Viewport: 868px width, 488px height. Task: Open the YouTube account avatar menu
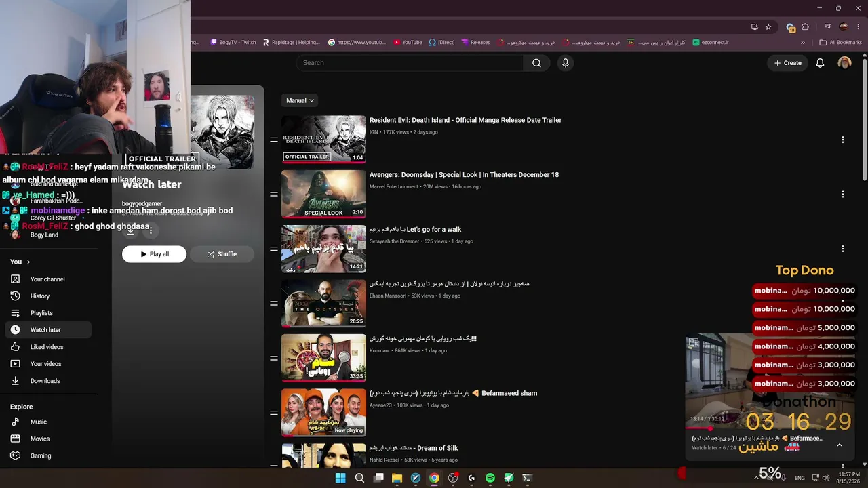pyautogui.click(x=844, y=63)
